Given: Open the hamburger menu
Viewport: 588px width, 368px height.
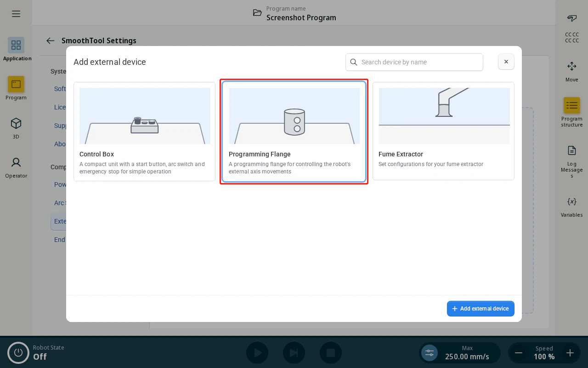Looking at the screenshot, I should 16,14.
